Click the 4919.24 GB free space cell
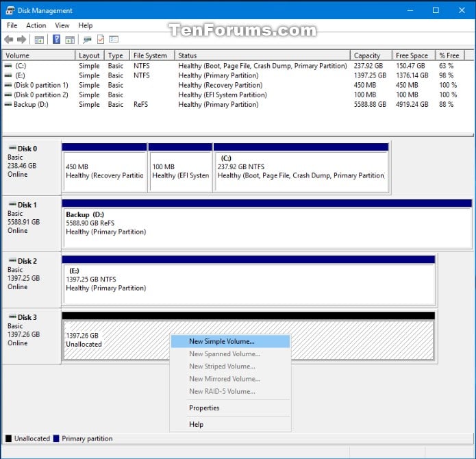This screenshot has width=476, height=459. (412, 104)
